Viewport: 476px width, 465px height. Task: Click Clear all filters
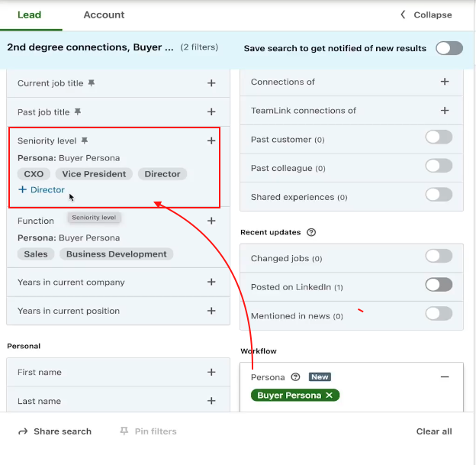point(433,431)
